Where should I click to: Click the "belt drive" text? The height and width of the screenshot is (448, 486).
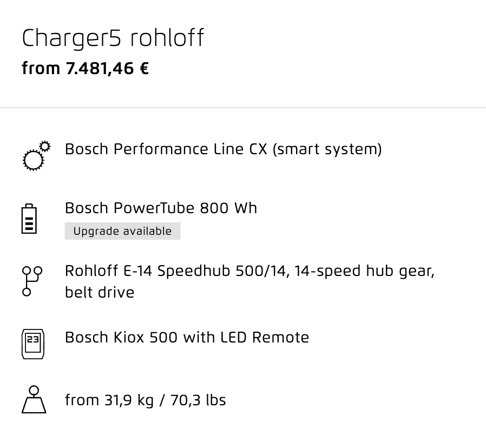pos(100,292)
